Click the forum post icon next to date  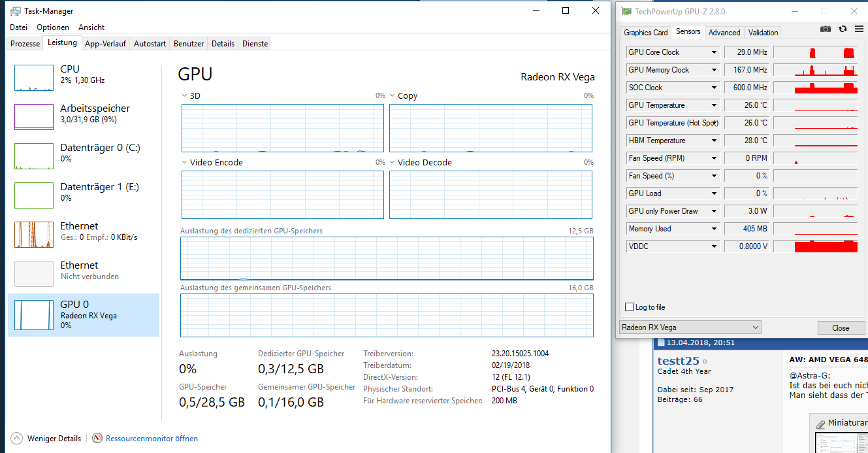click(x=661, y=343)
